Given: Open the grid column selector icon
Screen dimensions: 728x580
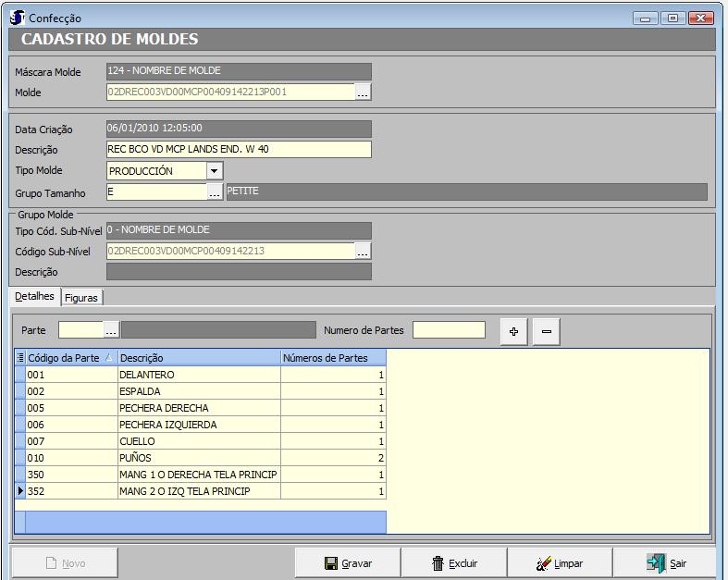Looking at the screenshot, I should click(x=20, y=358).
